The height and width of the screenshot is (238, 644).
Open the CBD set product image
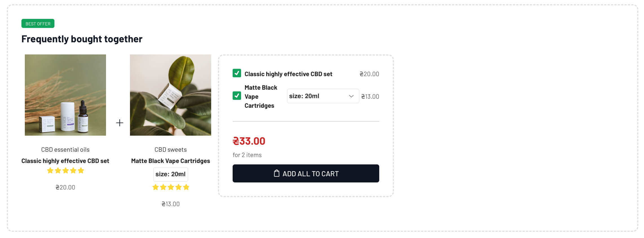click(x=65, y=95)
